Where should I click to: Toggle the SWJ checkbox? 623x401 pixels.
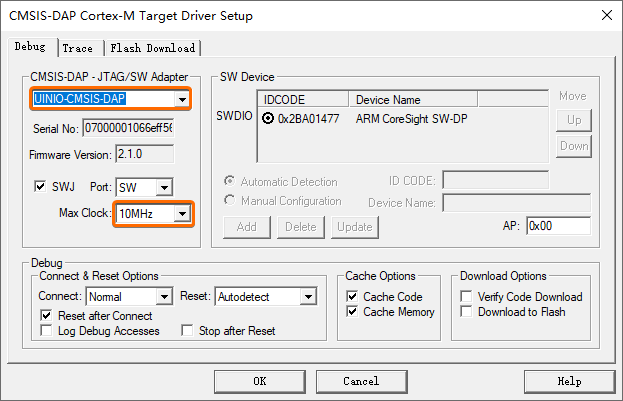[40, 186]
